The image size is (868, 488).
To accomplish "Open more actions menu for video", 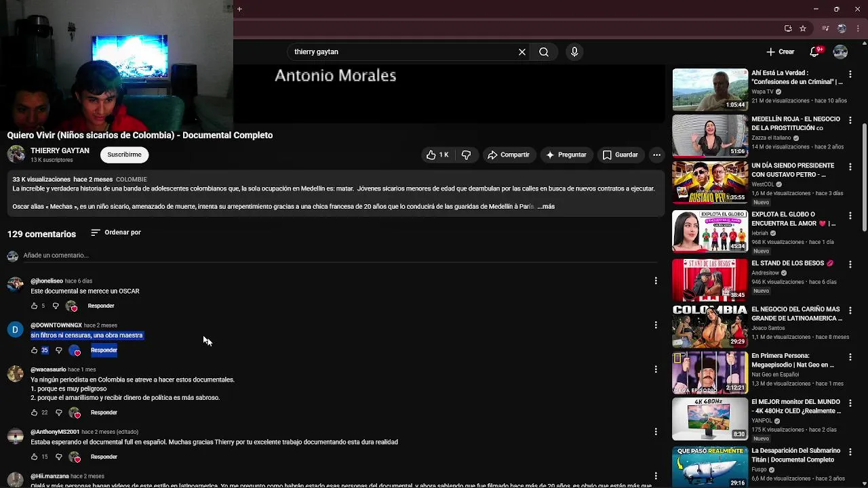I will 656,155.
